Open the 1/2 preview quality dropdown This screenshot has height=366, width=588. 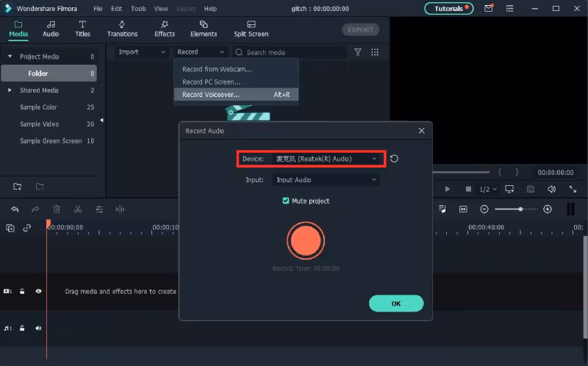[488, 189]
